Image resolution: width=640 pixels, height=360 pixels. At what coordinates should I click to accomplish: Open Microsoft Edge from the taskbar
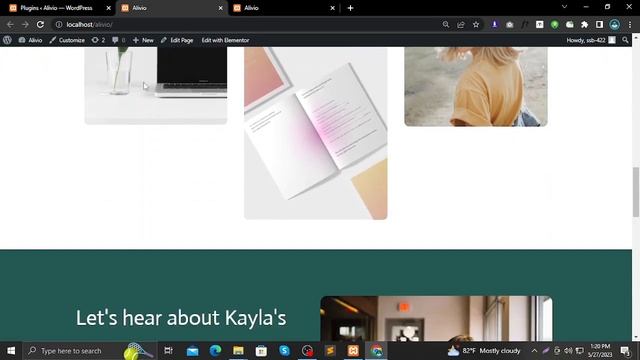coord(215,351)
